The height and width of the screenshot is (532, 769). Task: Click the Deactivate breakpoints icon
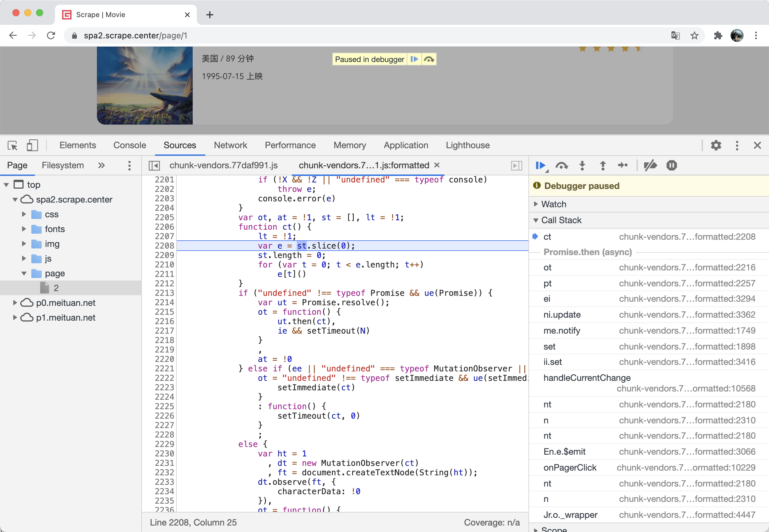tap(650, 165)
